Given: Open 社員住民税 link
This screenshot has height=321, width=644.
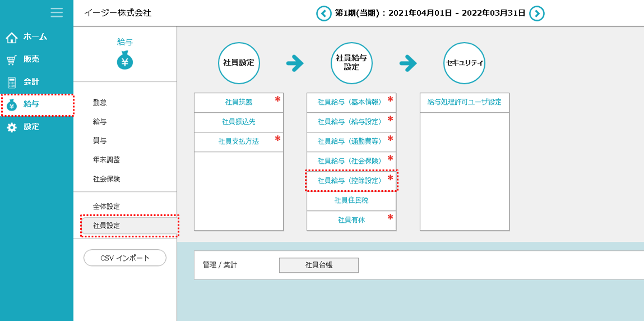Looking at the screenshot, I should coord(351,200).
